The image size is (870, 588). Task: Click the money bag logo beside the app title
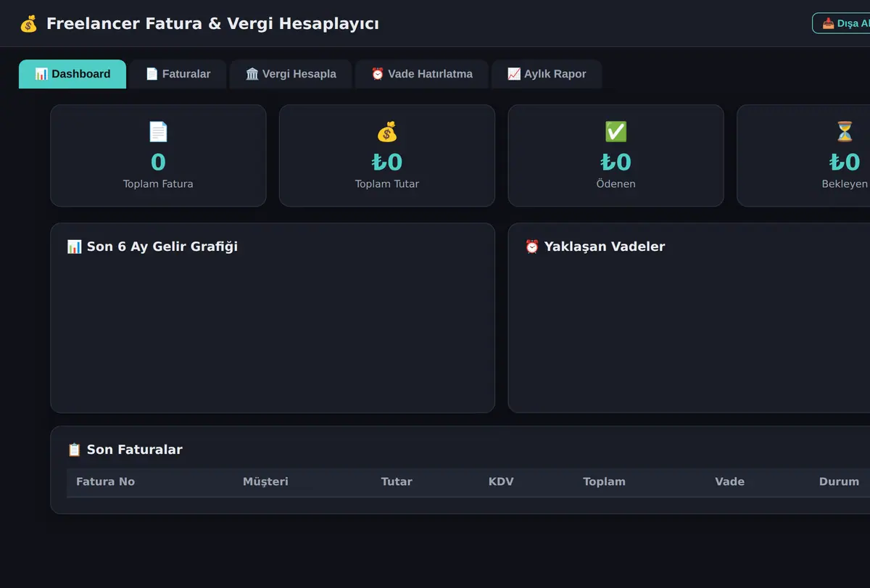pyautogui.click(x=28, y=24)
